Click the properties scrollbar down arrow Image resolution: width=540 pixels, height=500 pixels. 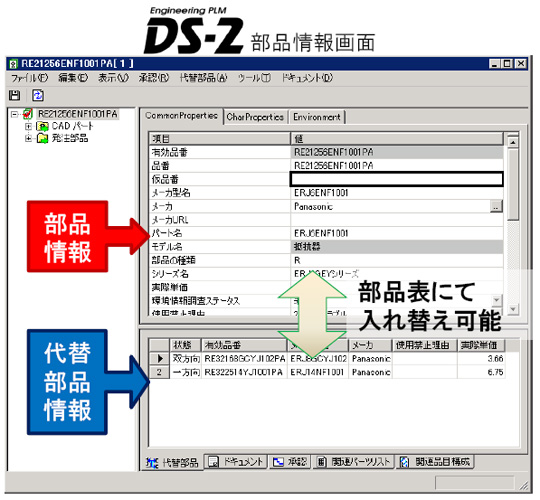point(513,309)
